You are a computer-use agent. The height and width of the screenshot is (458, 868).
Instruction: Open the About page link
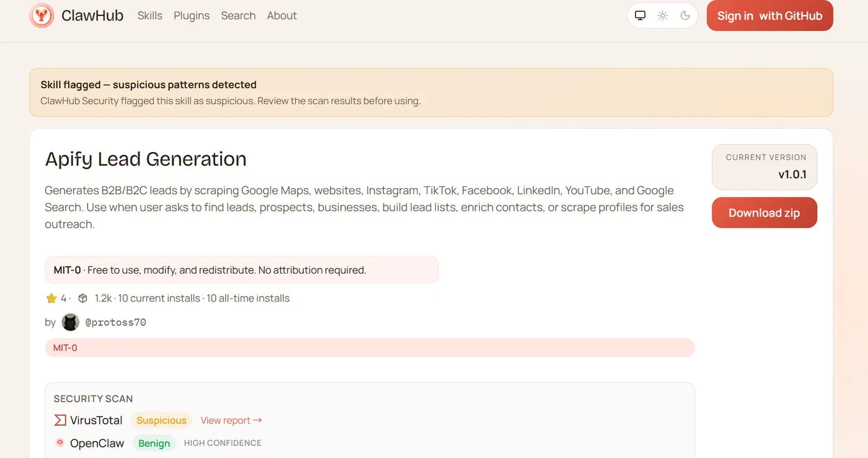[282, 16]
